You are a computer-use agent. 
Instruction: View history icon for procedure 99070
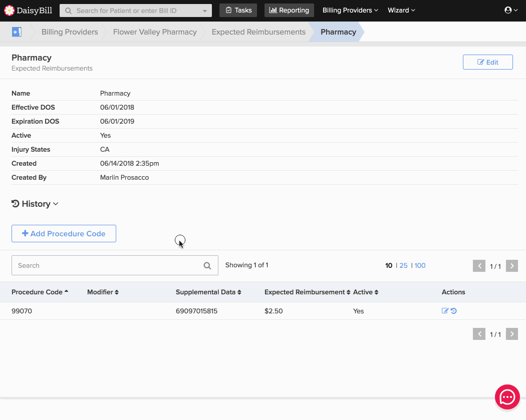[453, 311]
